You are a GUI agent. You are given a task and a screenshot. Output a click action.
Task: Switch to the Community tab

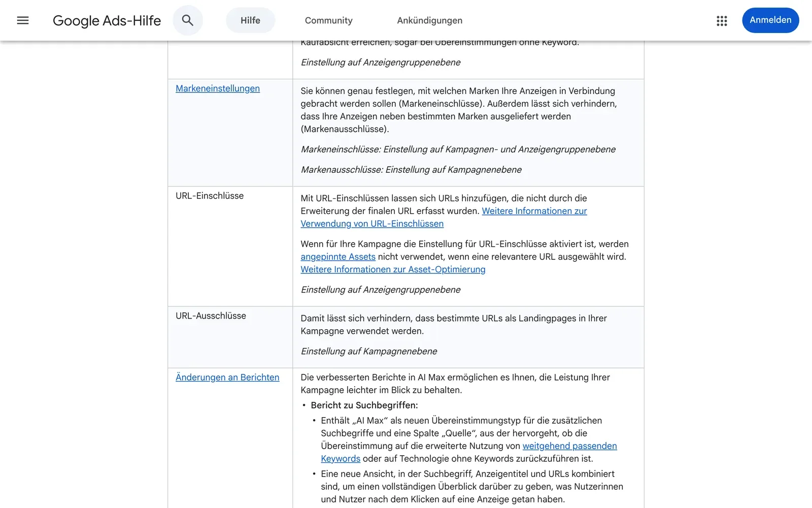[x=328, y=20]
